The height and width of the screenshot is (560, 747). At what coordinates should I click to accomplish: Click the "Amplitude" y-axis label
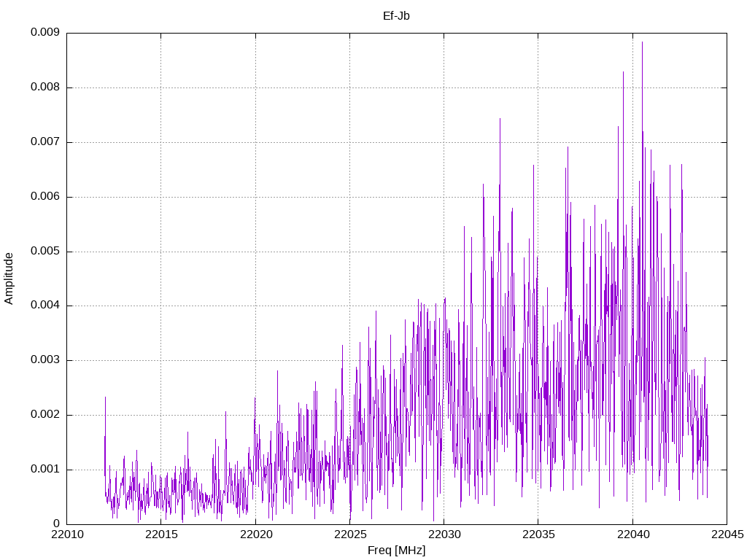click(x=9, y=279)
